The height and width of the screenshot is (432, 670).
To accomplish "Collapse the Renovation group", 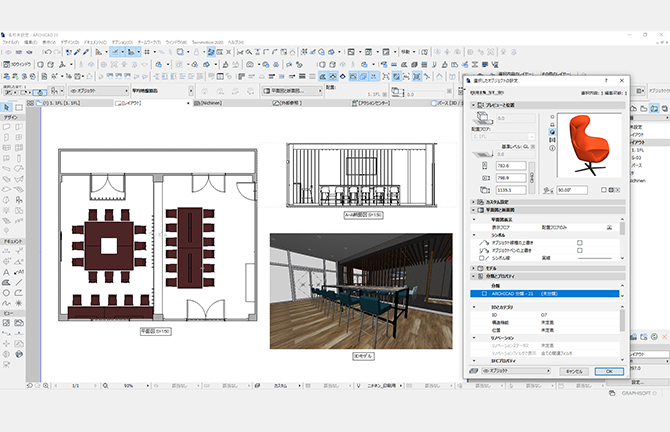I will 474,338.
